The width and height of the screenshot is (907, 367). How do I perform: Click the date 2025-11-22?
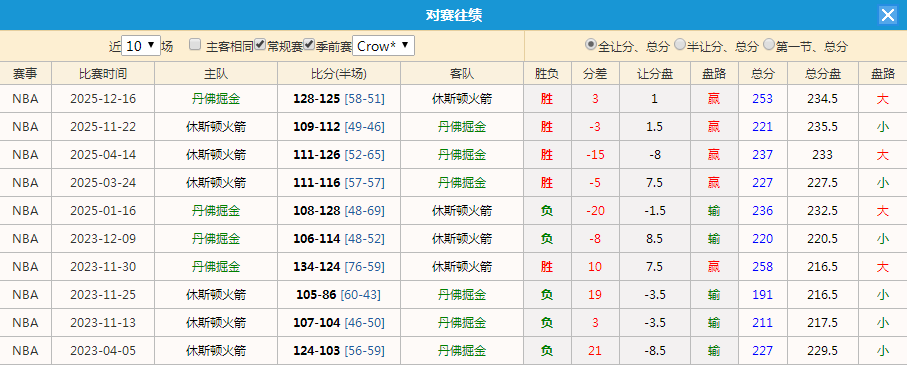103,127
